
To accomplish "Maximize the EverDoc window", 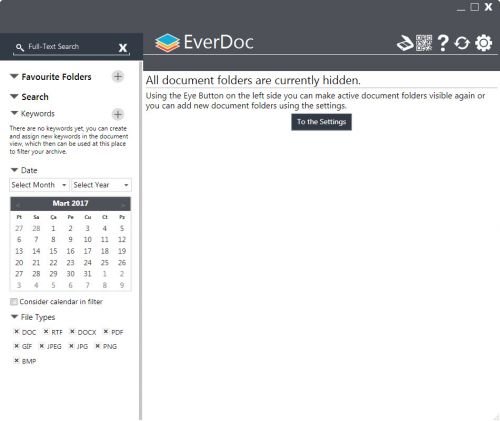I will (x=475, y=7).
